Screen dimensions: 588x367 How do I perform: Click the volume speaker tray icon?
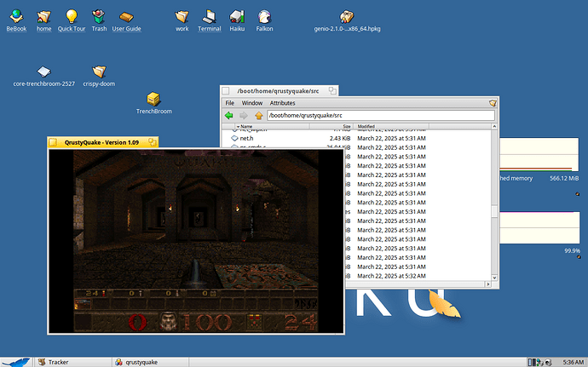pyautogui.click(x=548, y=363)
